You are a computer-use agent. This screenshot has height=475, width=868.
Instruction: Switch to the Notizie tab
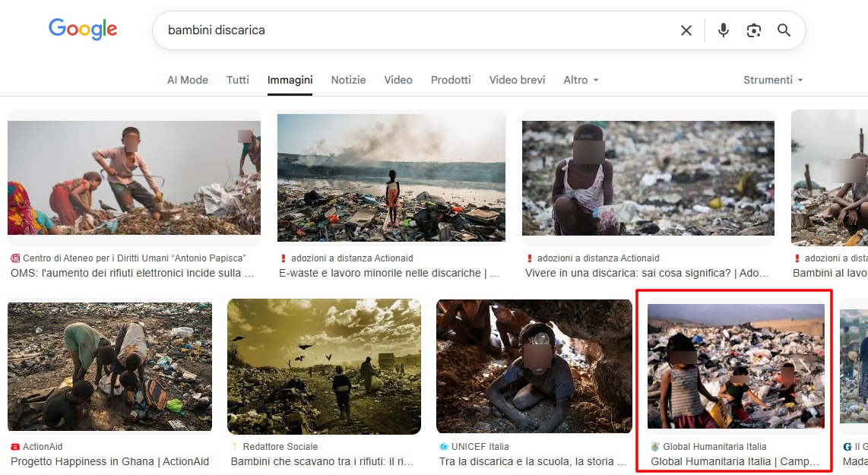click(348, 80)
